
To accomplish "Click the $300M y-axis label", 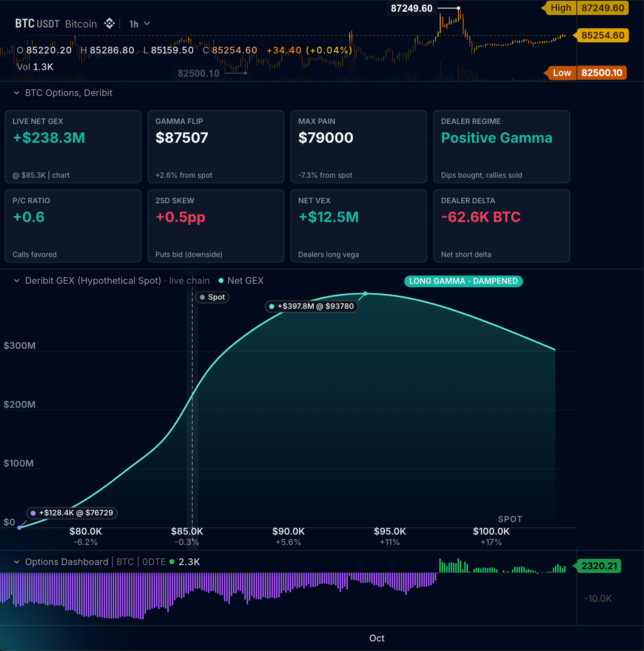I will tap(20, 346).
